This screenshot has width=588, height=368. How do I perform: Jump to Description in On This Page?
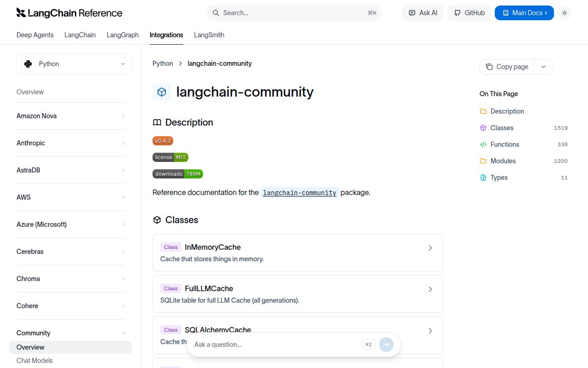pyautogui.click(x=507, y=111)
